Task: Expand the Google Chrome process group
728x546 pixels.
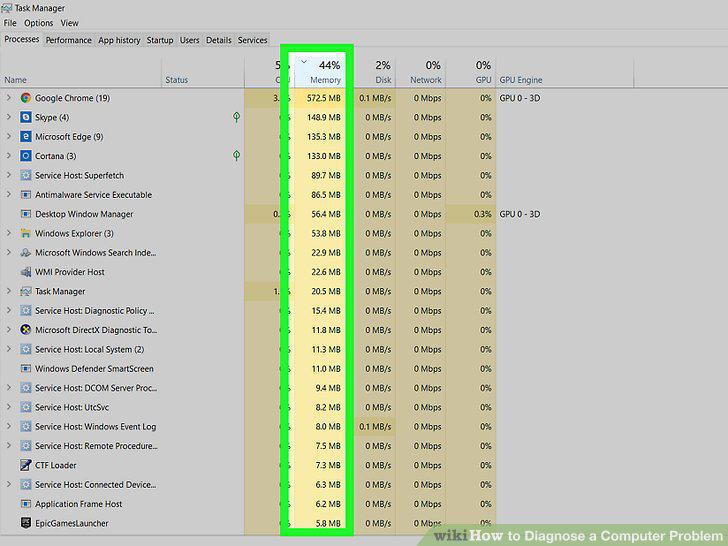Action: (x=8, y=98)
